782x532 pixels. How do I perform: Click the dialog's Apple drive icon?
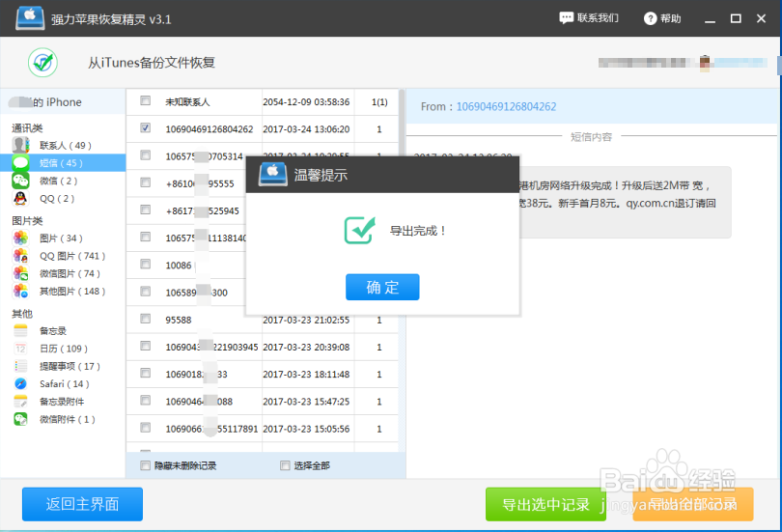click(x=273, y=174)
